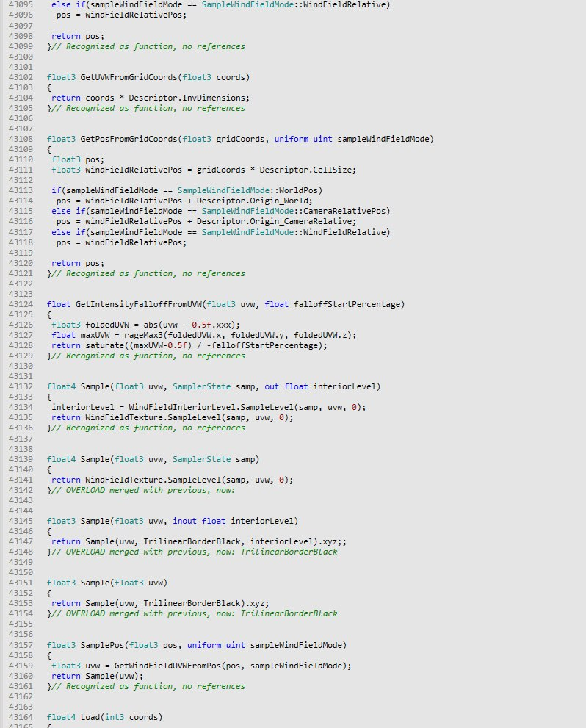
Task: Click WindFieldRelative on line 43117
Action: 344,232
